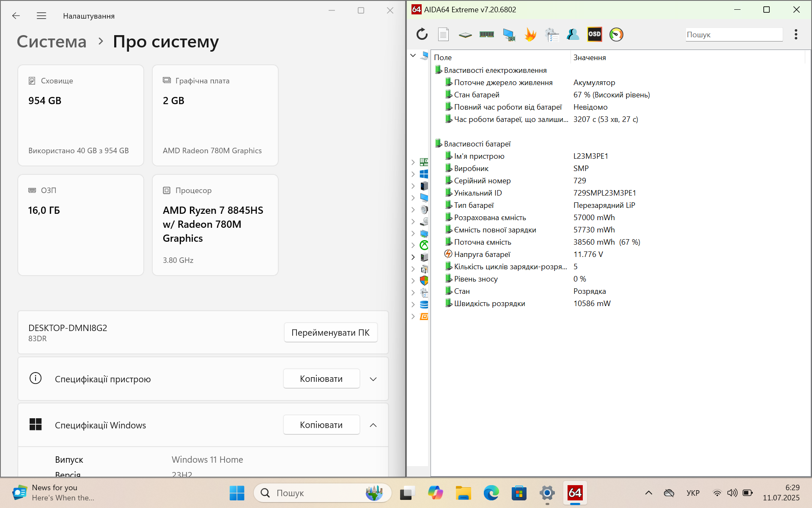
Task: Open the monitor diagnostics icon in AIDA64 toolbar
Action: click(x=509, y=35)
